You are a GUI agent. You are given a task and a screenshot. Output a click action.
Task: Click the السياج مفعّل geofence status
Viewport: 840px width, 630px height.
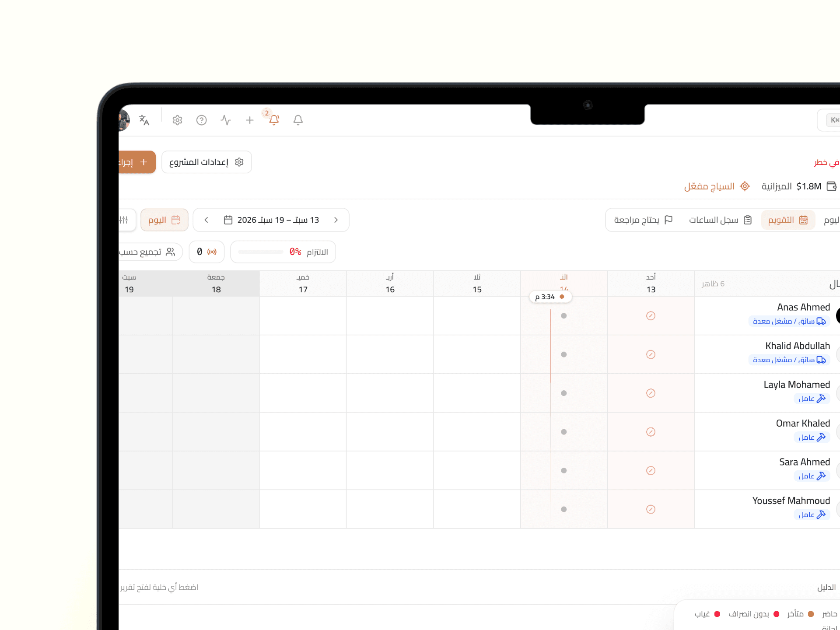[717, 186]
